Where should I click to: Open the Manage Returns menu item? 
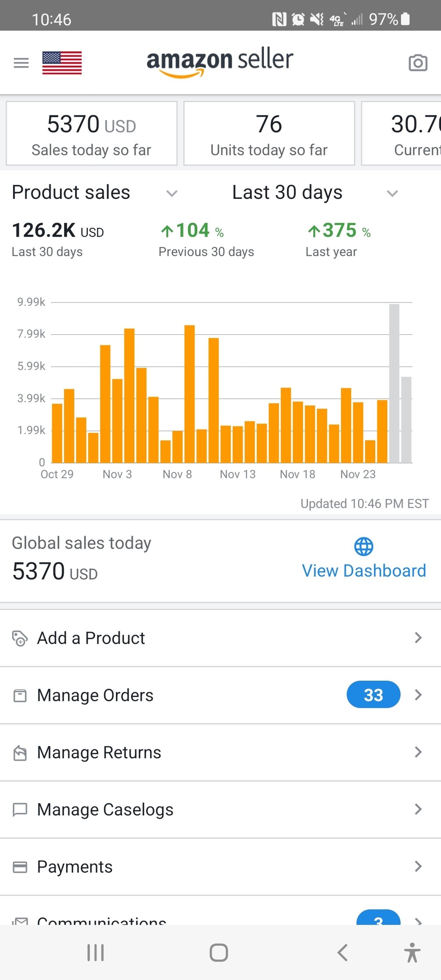[99, 753]
